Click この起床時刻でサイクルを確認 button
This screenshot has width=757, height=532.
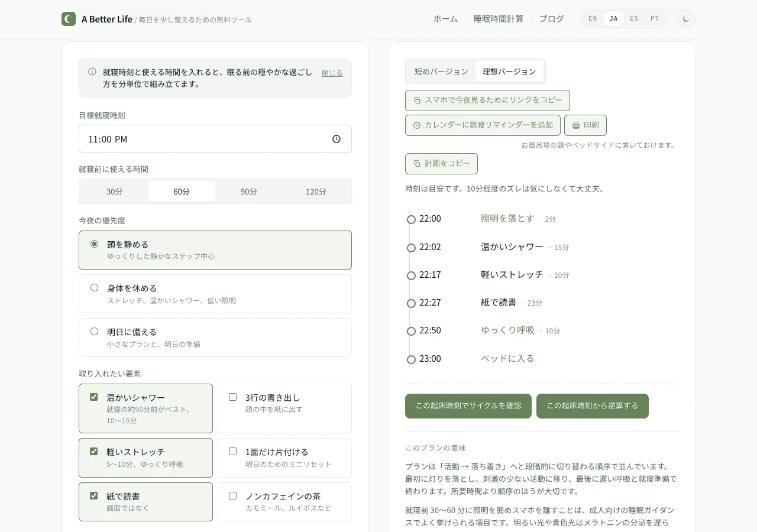[468, 406]
